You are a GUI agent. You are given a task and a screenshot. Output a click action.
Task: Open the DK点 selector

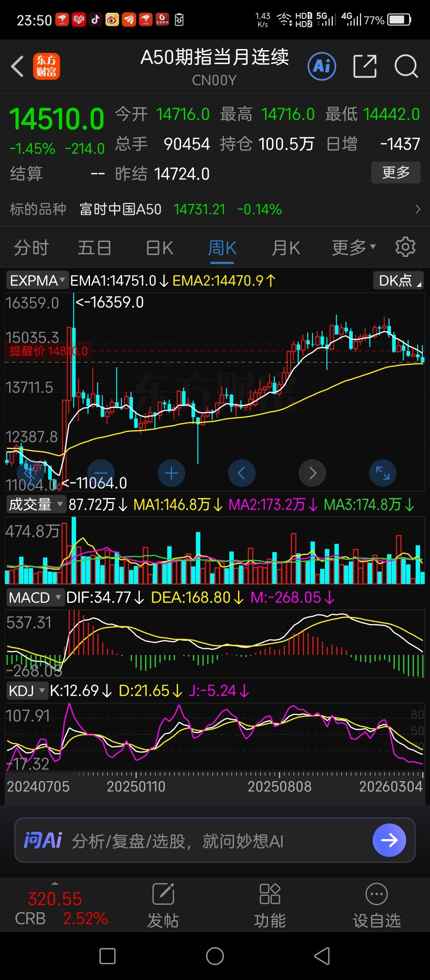[399, 280]
